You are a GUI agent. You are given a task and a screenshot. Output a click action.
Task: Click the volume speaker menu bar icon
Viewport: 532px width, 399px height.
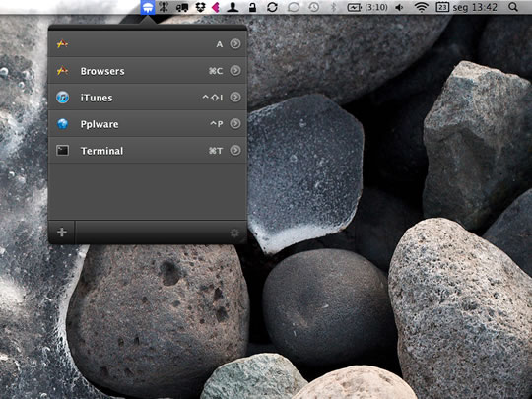[x=399, y=7]
